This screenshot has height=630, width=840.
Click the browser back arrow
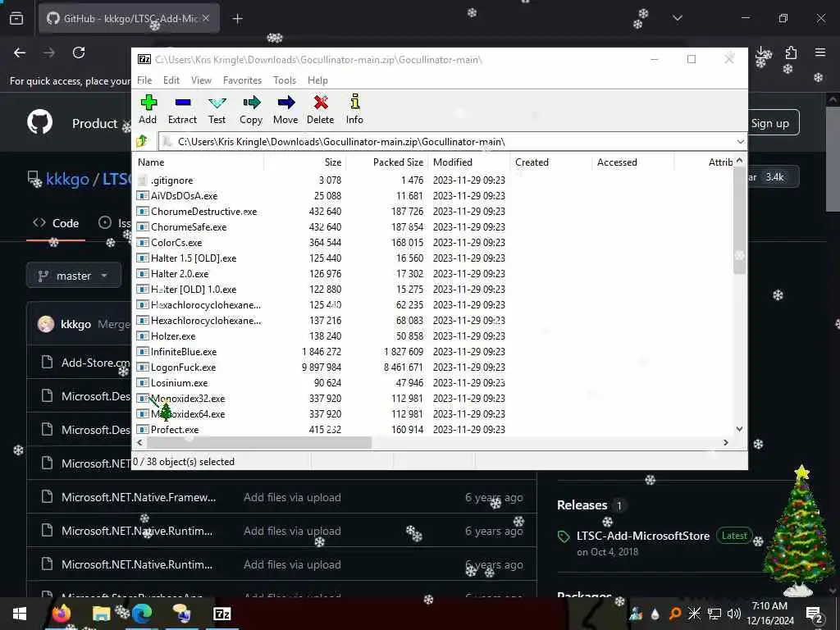pos(20,52)
